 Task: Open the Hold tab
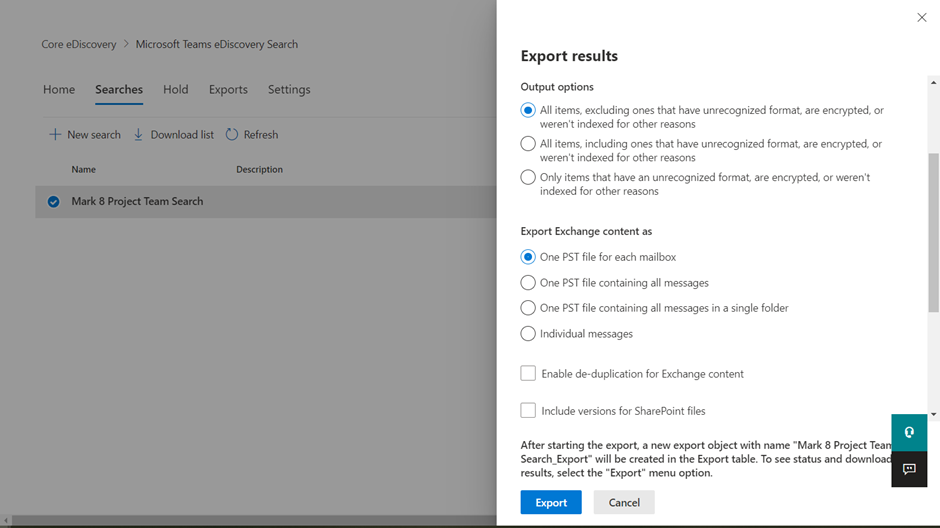[x=176, y=89]
